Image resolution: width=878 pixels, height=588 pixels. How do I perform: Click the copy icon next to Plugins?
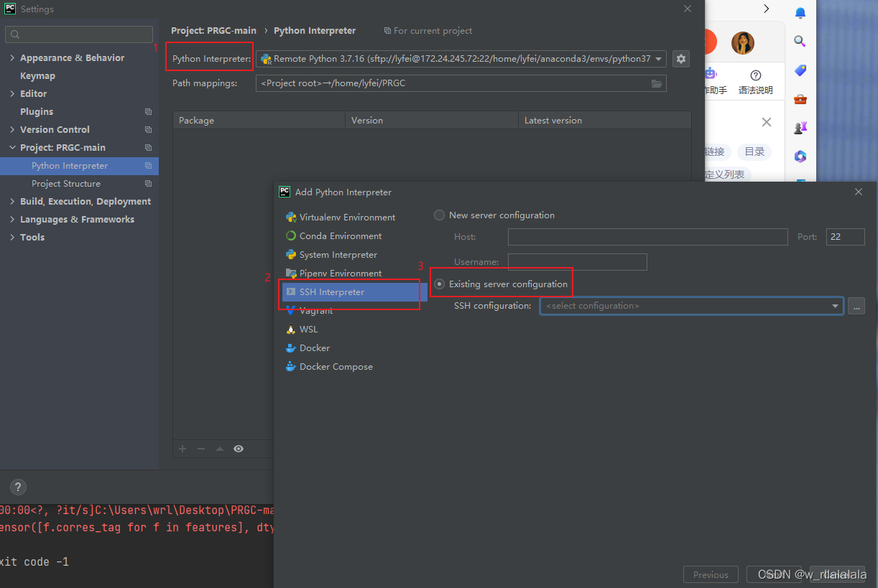[149, 112]
